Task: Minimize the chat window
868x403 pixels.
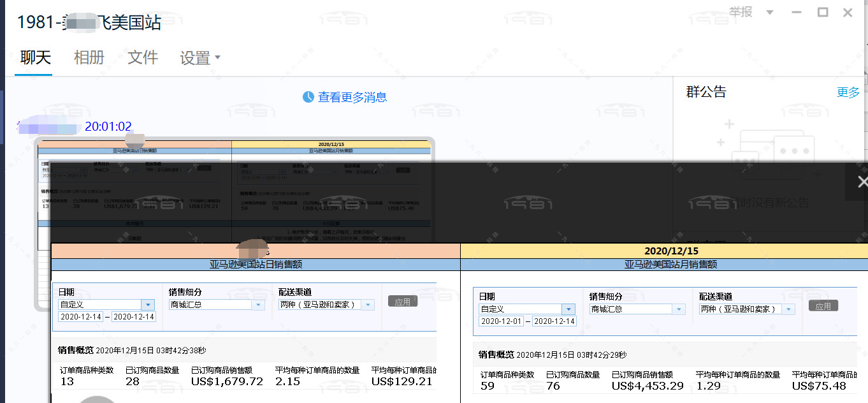Action: [797, 12]
